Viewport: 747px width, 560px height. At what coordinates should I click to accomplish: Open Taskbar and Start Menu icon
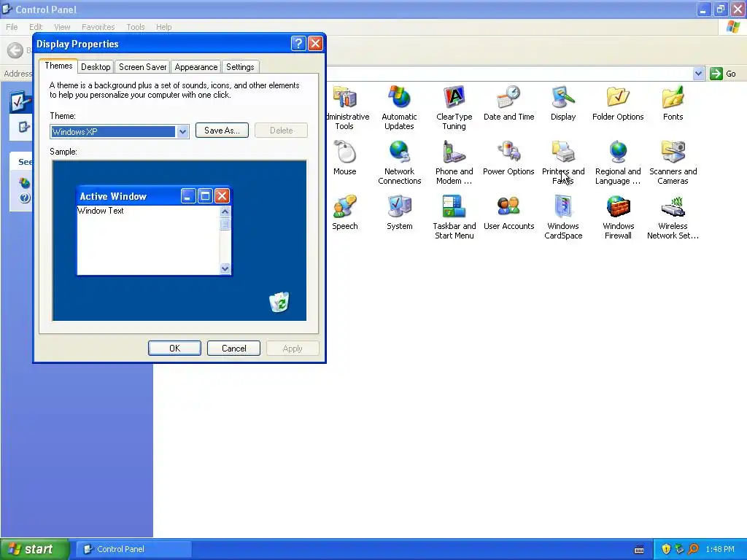pyautogui.click(x=454, y=207)
